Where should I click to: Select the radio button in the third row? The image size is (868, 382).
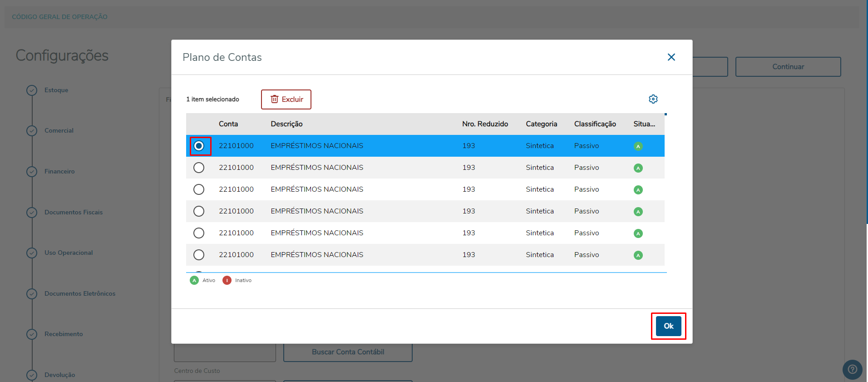tap(199, 189)
